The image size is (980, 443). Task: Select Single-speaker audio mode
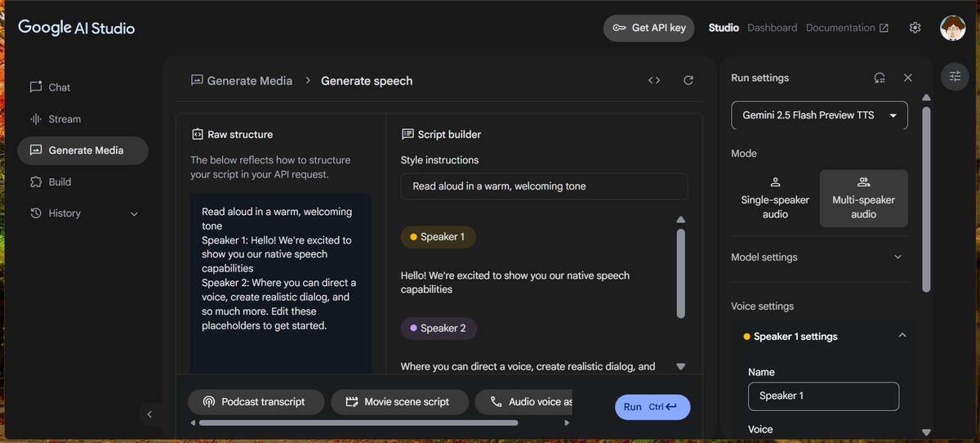pos(775,199)
